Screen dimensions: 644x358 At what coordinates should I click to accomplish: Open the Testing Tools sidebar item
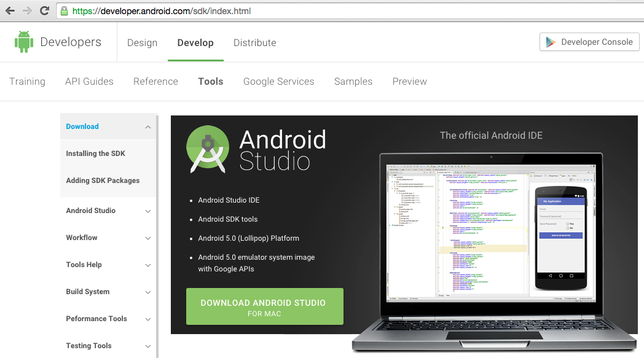[x=88, y=346]
